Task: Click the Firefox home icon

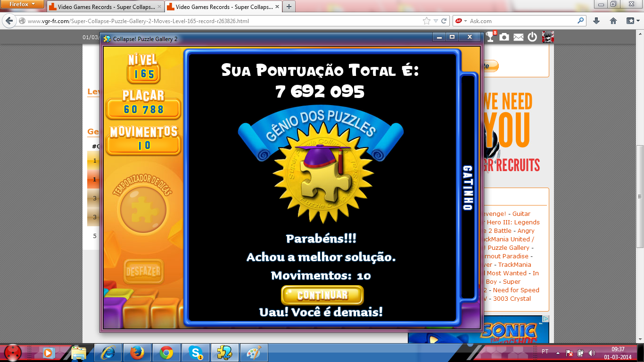Action: pos(613,21)
